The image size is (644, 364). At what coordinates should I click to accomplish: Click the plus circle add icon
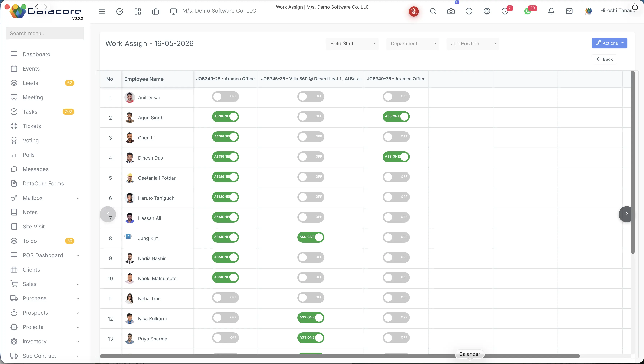(x=469, y=11)
